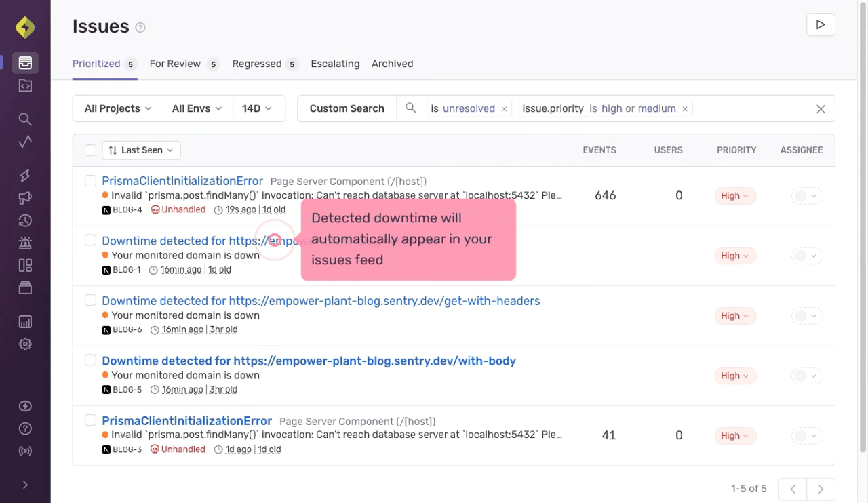Go to the previous results page
Viewport: 868px width, 503px height.
point(793,489)
